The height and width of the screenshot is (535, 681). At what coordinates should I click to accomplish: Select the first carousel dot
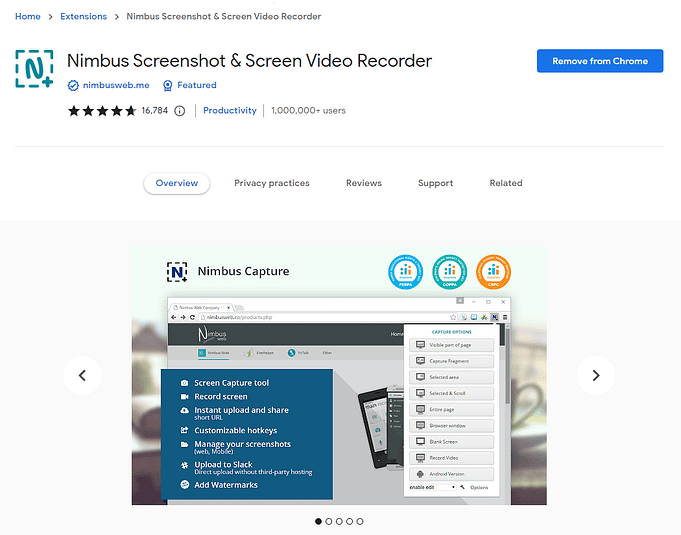click(318, 521)
